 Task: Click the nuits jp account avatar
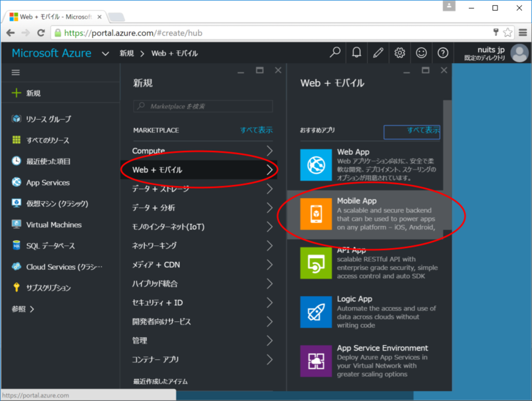pyautogui.click(x=519, y=53)
